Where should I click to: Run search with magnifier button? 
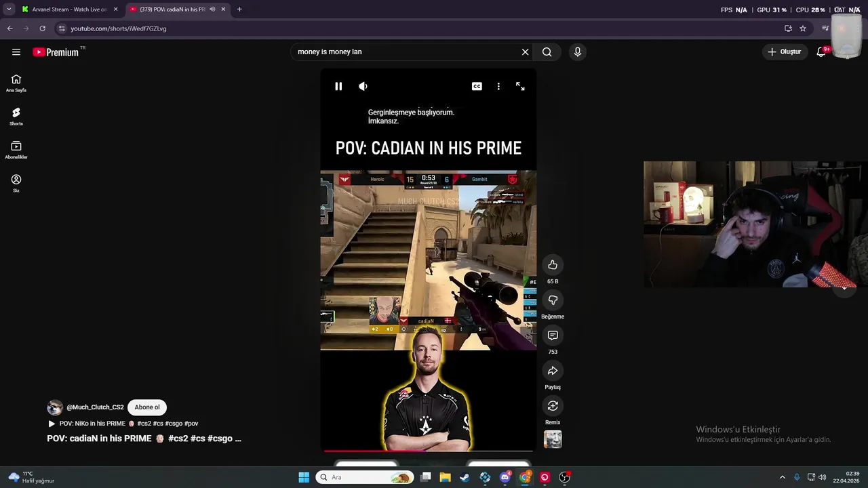point(547,52)
